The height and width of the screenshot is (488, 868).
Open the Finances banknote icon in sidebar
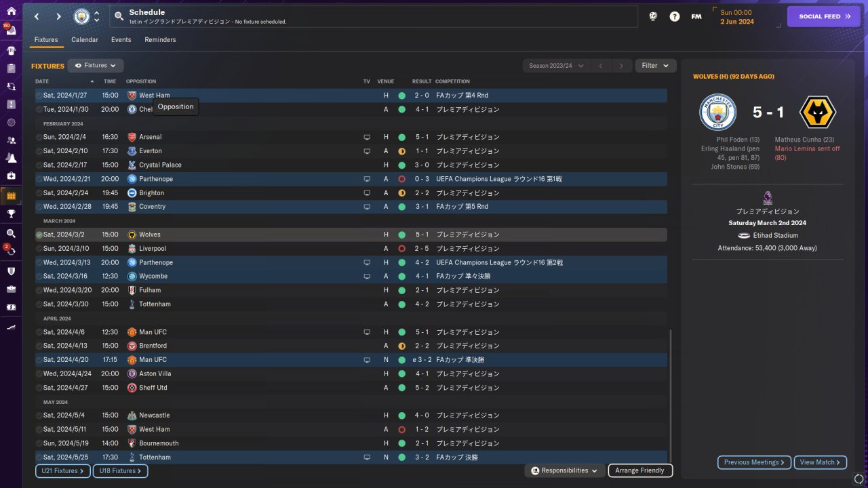(11, 307)
